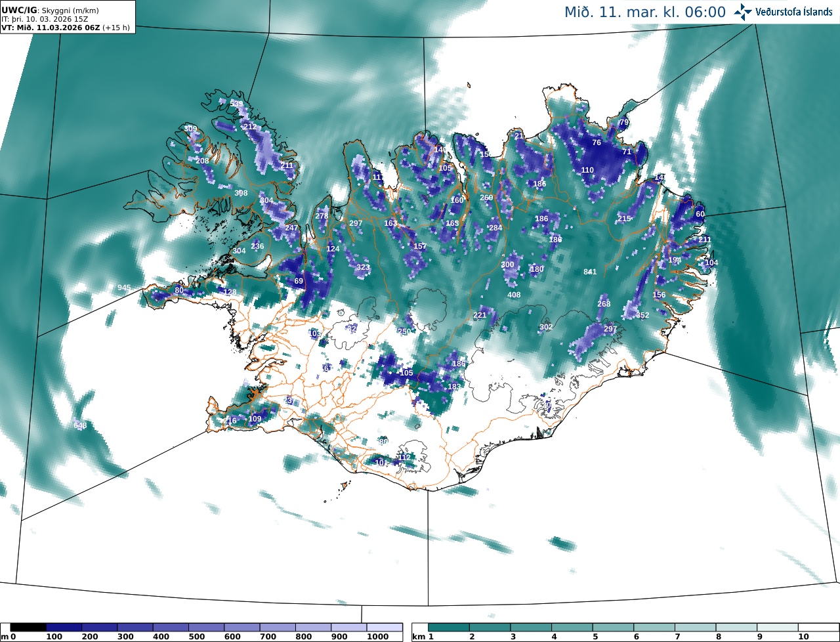Image resolution: width=840 pixels, height=642 pixels.
Task: Click the "Veðurstofa Íslands" logo text
Action: (x=793, y=12)
